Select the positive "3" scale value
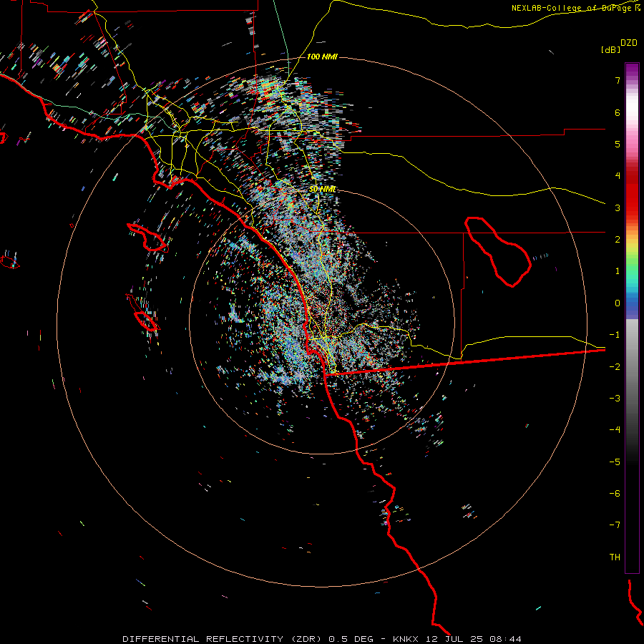This screenshot has width=644, height=644. [618, 208]
